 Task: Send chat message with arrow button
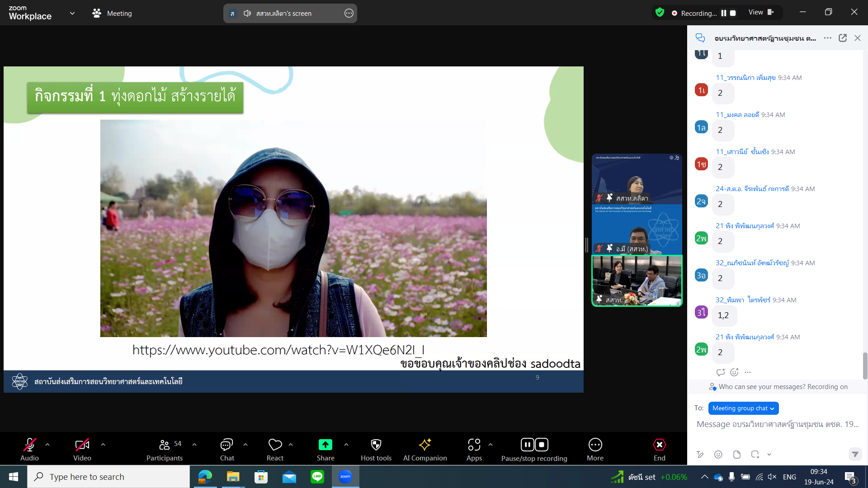(x=855, y=454)
